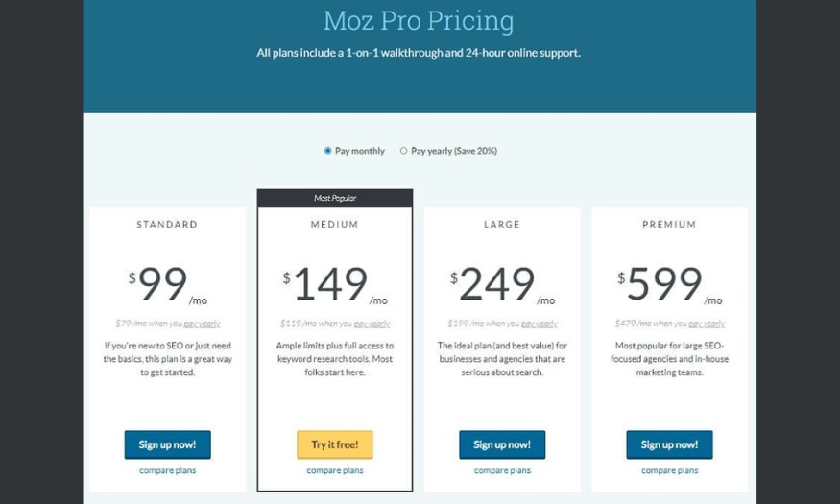Click Sign up now for Large plan
The width and height of the screenshot is (840, 504).
point(502,444)
